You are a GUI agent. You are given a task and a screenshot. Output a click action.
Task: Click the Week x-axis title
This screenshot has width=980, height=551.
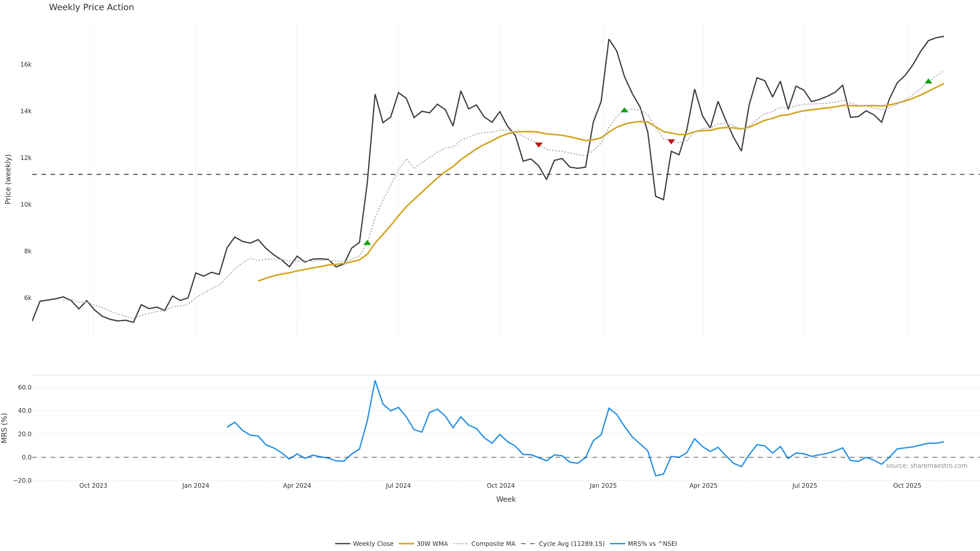506,499
